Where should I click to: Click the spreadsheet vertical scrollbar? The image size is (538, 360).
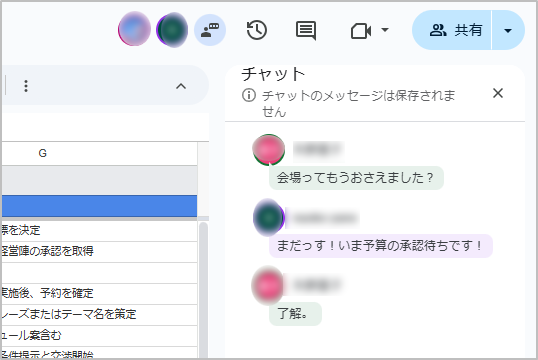click(203, 290)
